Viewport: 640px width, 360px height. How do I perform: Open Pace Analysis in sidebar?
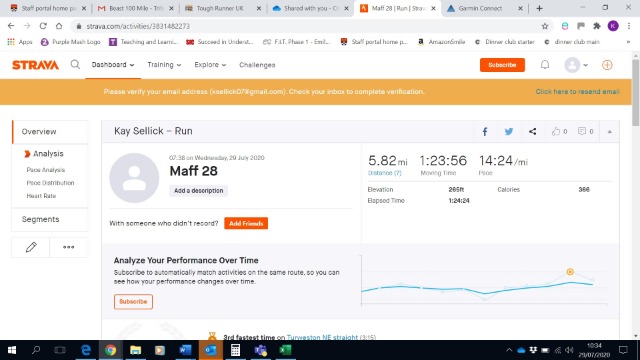point(46,170)
